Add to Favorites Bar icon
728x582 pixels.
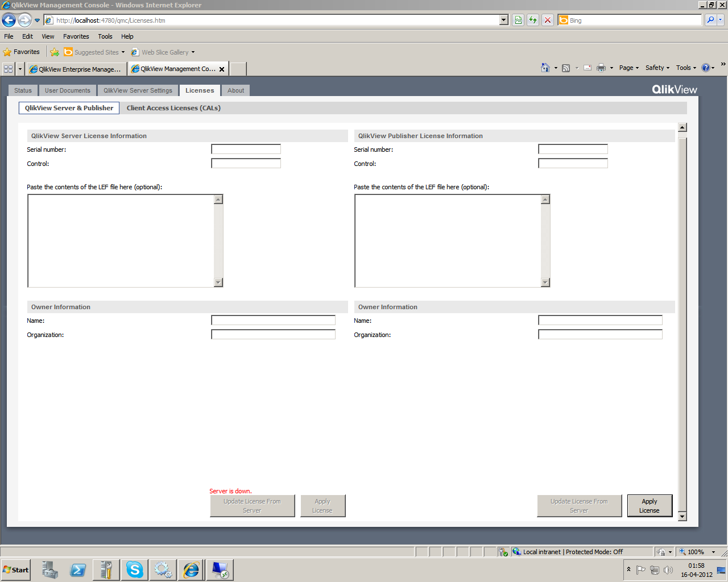tap(55, 52)
